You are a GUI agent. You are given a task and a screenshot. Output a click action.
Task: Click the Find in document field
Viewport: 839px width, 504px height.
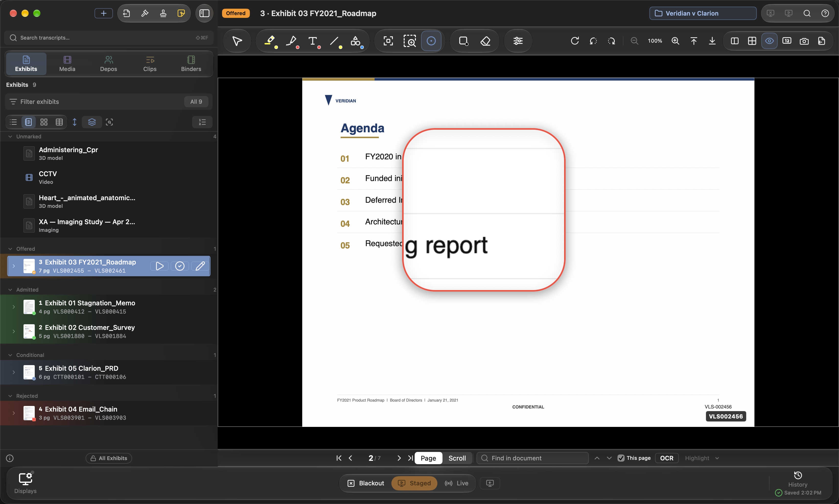532,458
